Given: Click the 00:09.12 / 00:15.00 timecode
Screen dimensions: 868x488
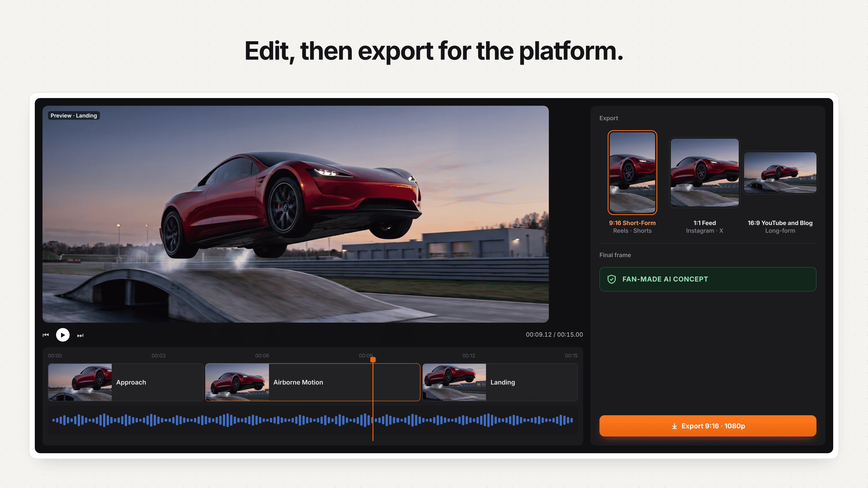Looking at the screenshot, I should click(x=554, y=334).
